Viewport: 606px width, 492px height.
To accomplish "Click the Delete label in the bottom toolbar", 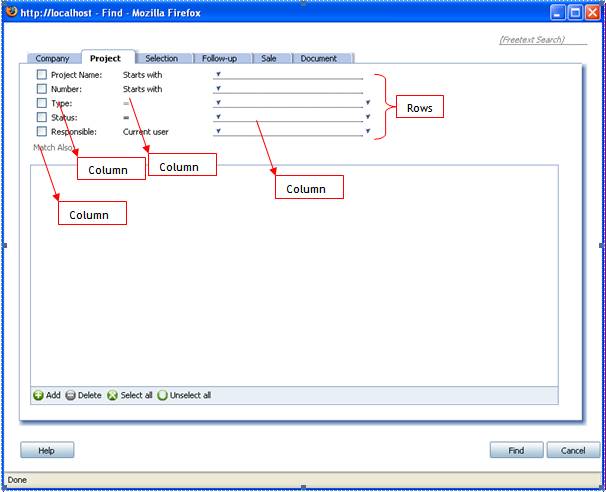I will tap(90, 395).
